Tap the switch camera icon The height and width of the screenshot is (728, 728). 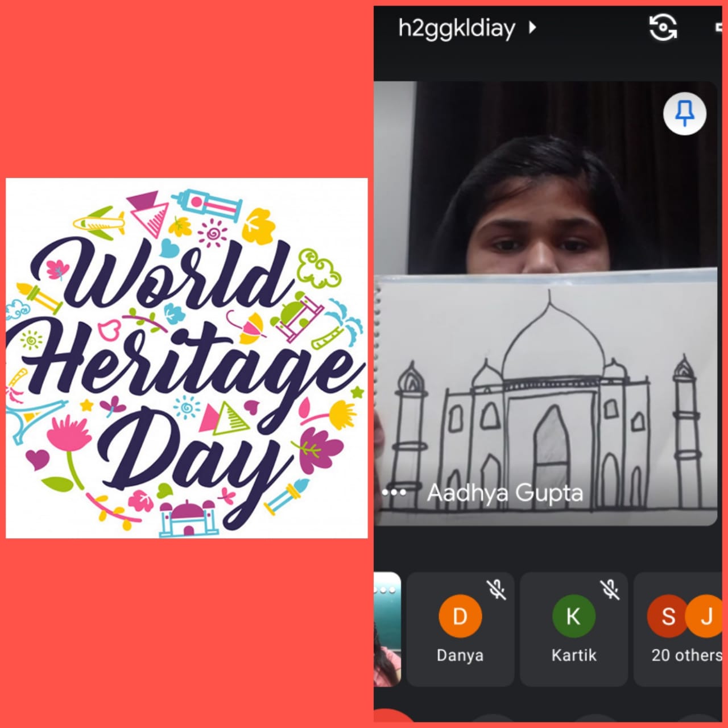pyautogui.click(x=663, y=27)
